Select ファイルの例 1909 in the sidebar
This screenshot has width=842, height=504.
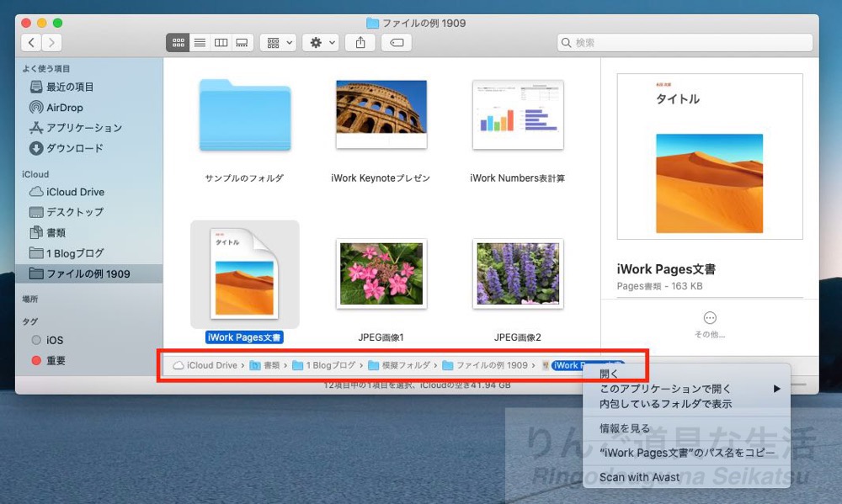click(88, 273)
